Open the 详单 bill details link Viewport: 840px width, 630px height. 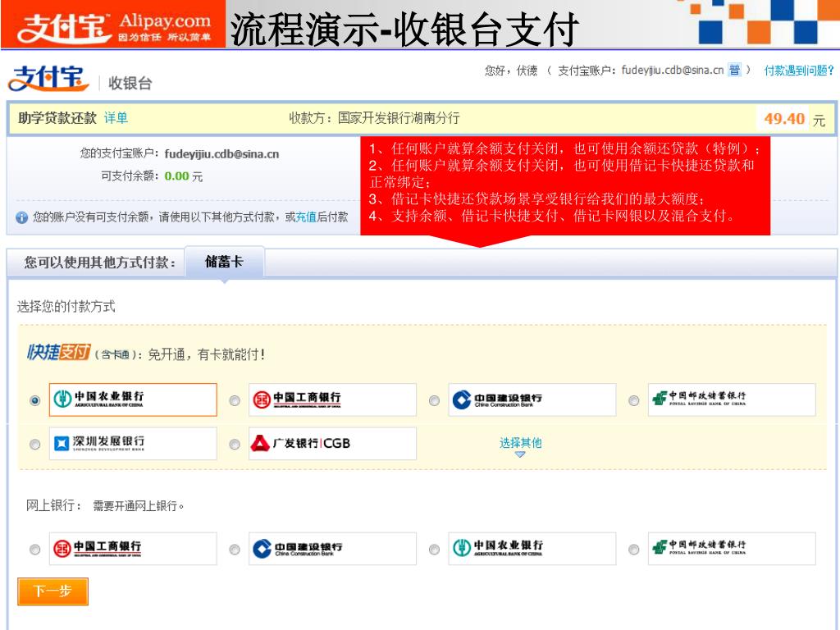[116, 118]
